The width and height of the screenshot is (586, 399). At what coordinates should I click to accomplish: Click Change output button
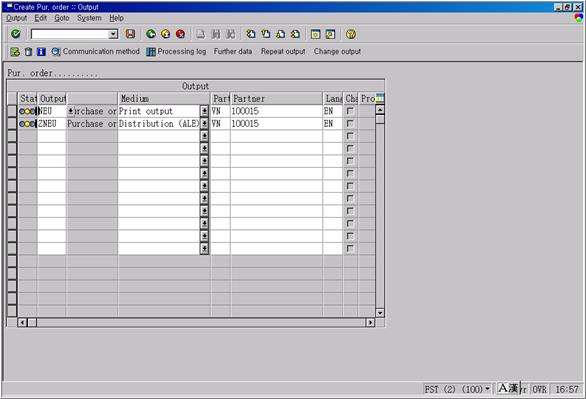tap(337, 52)
